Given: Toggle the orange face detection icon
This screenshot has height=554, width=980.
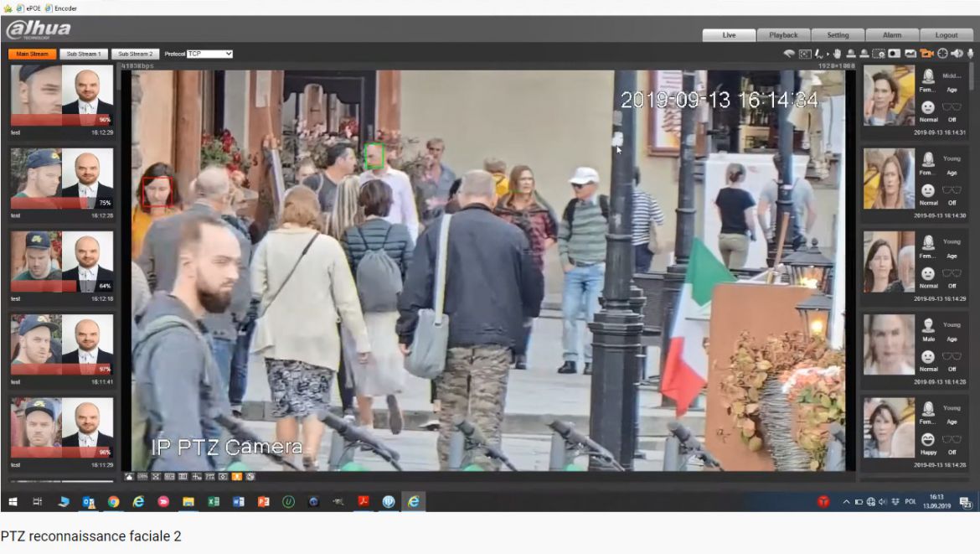Looking at the screenshot, I should tap(237, 476).
